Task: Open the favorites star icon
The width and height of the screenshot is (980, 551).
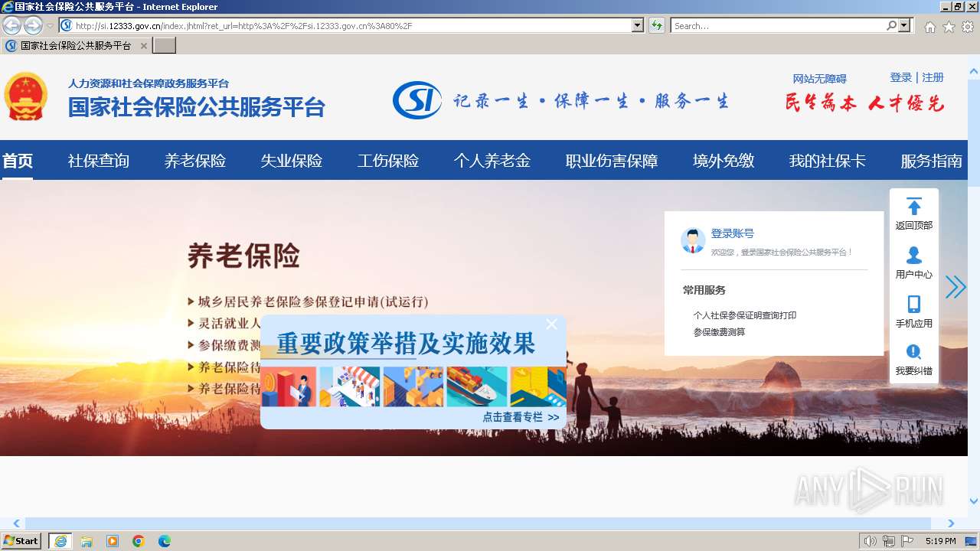Action: [x=949, y=26]
